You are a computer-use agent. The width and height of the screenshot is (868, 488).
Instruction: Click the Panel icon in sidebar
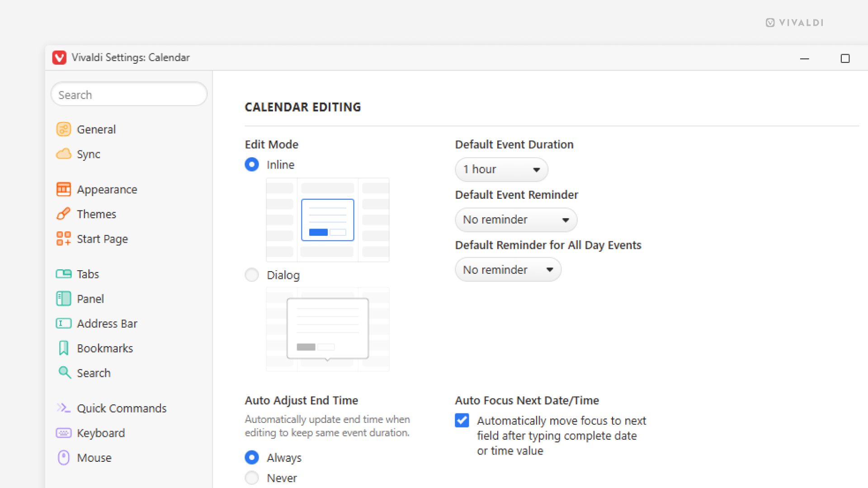63,299
